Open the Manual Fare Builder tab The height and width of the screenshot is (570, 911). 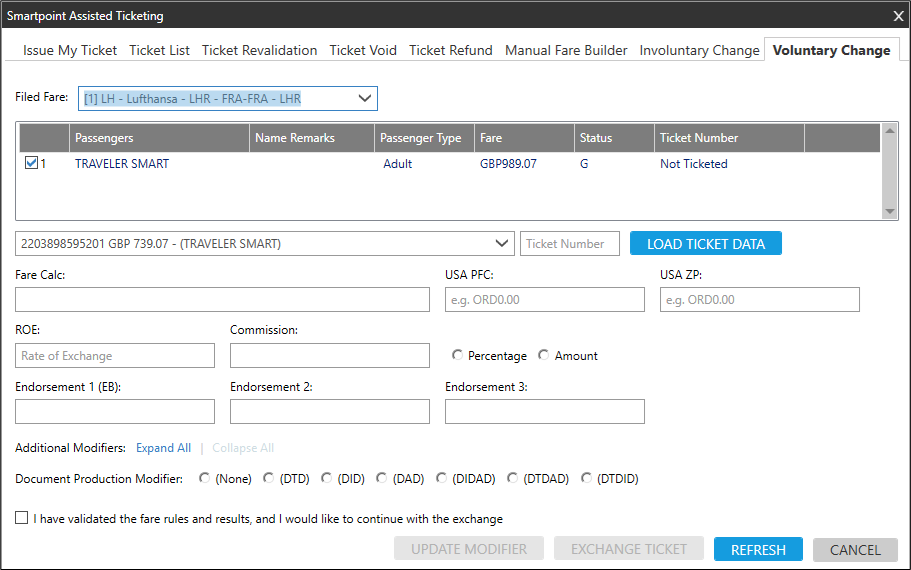pyautogui.click(x=566, y=50)
